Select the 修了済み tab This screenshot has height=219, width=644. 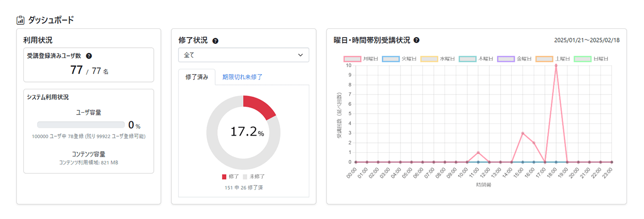pos(197,77)
